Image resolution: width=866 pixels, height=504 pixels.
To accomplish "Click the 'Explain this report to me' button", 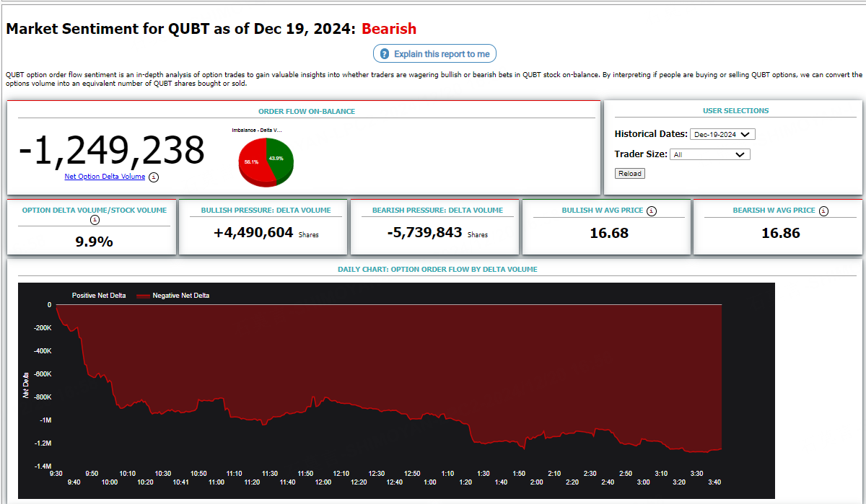I will pyautogui.click(x=434, y=54).
